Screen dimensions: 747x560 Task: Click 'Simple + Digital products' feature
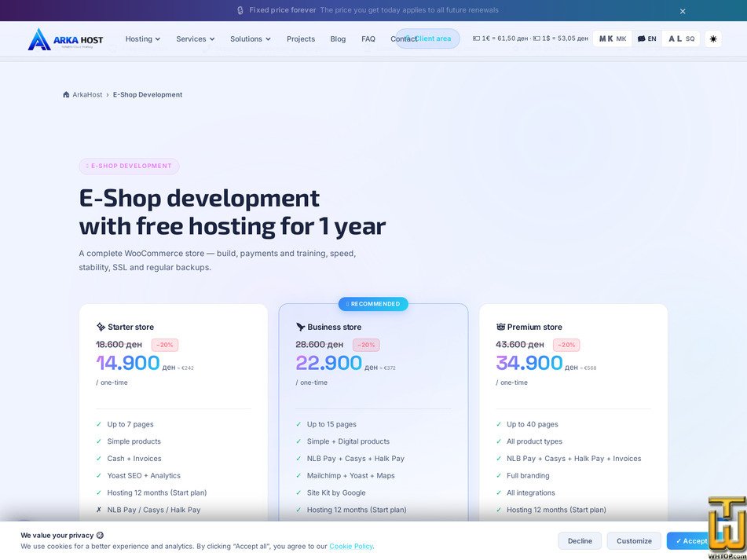(x=348, y=441)
